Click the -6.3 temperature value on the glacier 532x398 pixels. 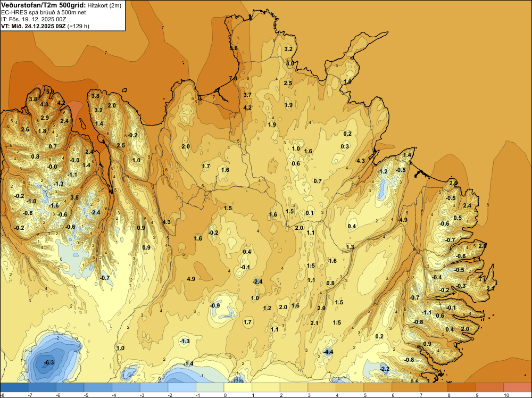[48, 362]
